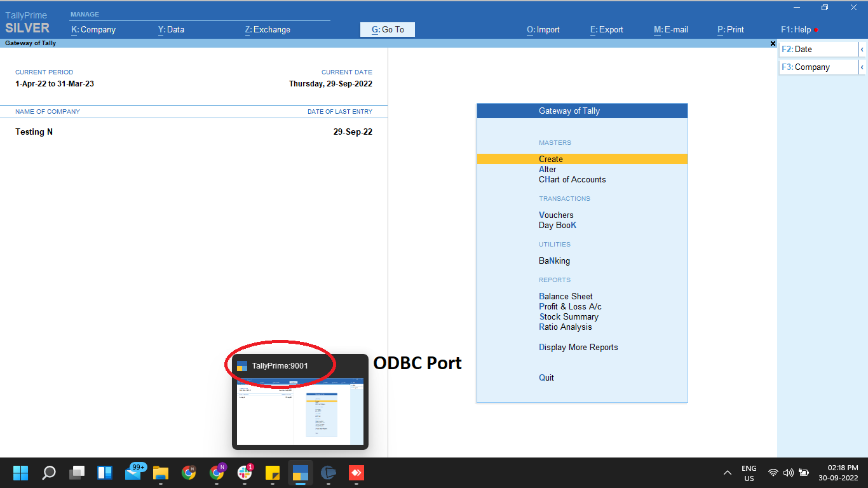The width and height of the screenshot is (868, 488).
Task: Open Wi-Fi network settings icon
Action: click(x=773, y=473)
